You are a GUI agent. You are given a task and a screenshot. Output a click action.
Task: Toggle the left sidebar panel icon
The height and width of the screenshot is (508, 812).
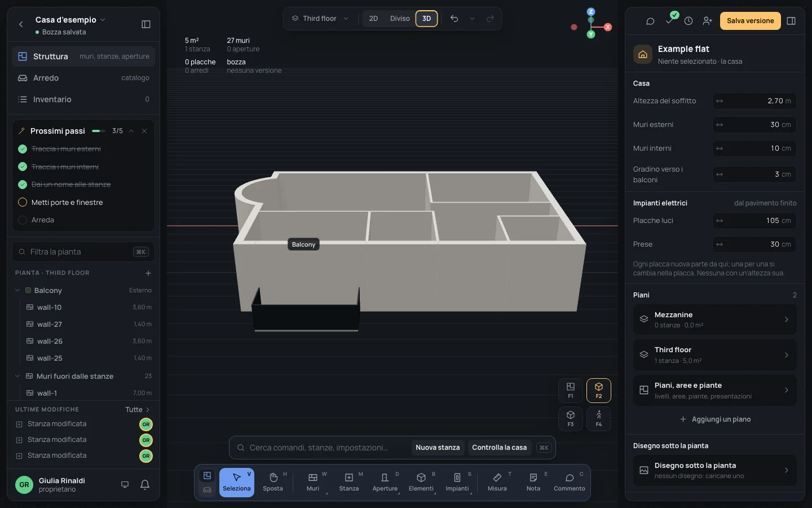146,24
